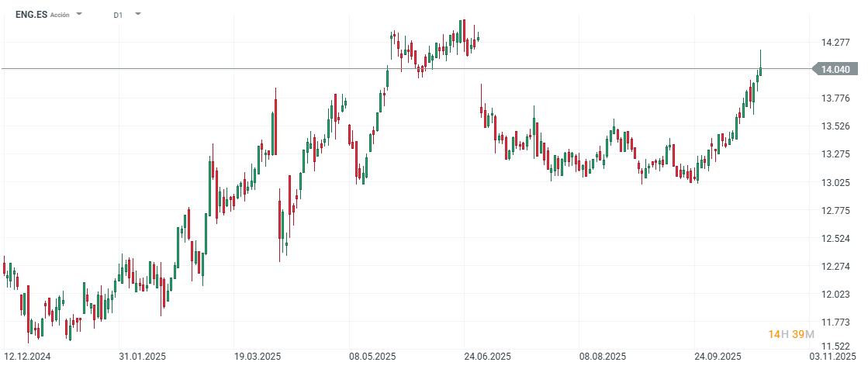
Task: Click the ENG.ES ticker name
Action: [x=31, y=14]
